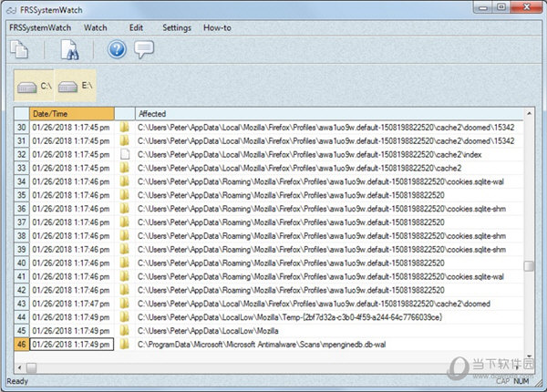The height and width of the screenshot is (392, 547).
Task: Click the horizontal scrollbar thumb
Action: point(31,367)
